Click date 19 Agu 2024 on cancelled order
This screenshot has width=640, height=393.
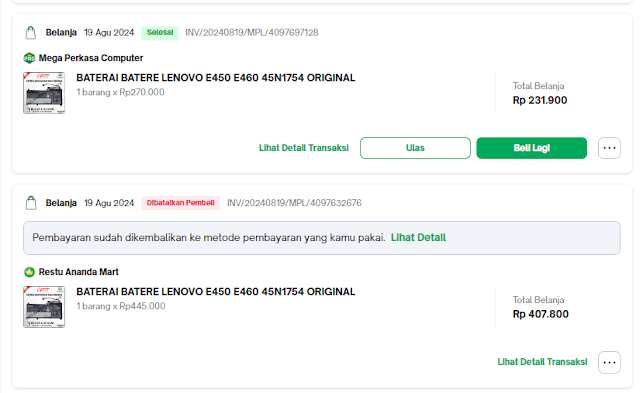click(x=109, y=203)
